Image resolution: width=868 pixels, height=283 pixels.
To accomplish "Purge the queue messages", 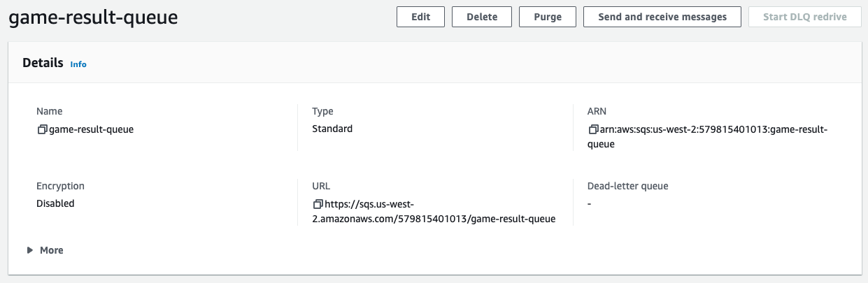I will (x=548, y=17).
